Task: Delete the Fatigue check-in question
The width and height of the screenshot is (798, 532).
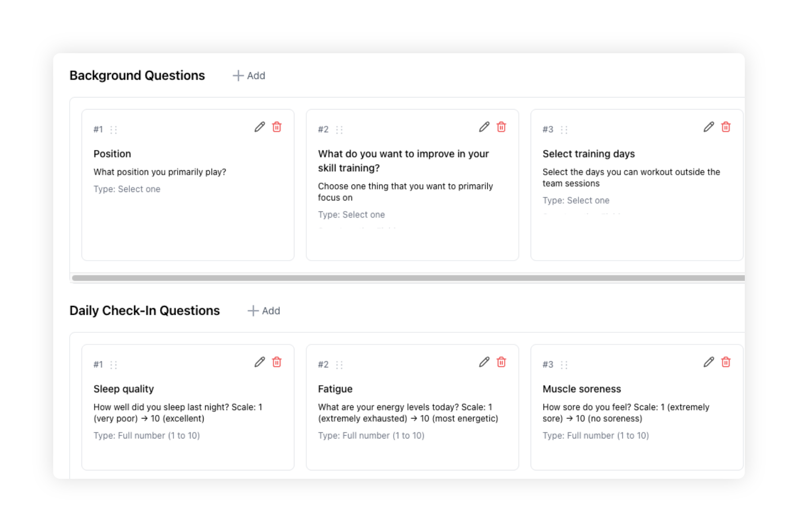Action: click(501, 362)
